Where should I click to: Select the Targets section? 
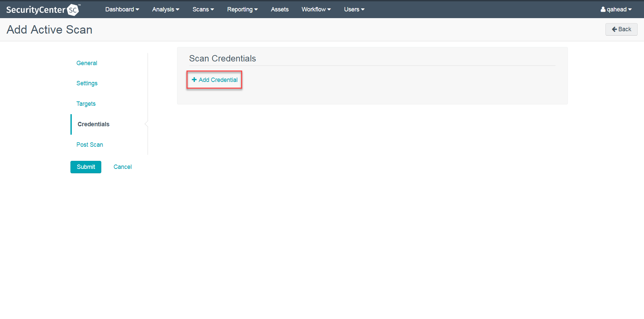coord(86,104)
